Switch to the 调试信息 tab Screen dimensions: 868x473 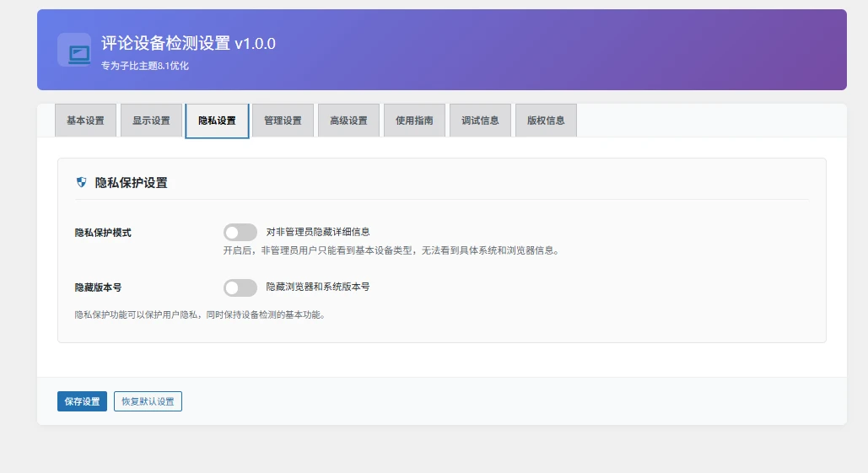pyautogui.click(x=480, y=121)
